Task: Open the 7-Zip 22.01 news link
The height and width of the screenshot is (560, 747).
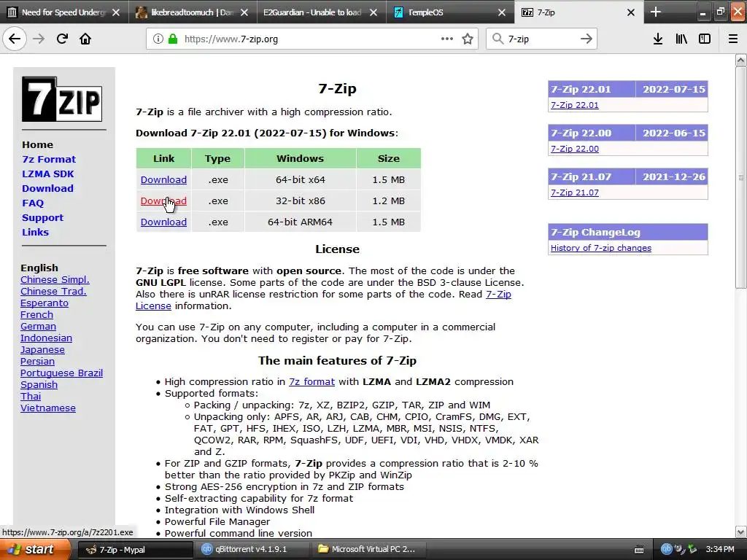Action: tap(575, 105)
